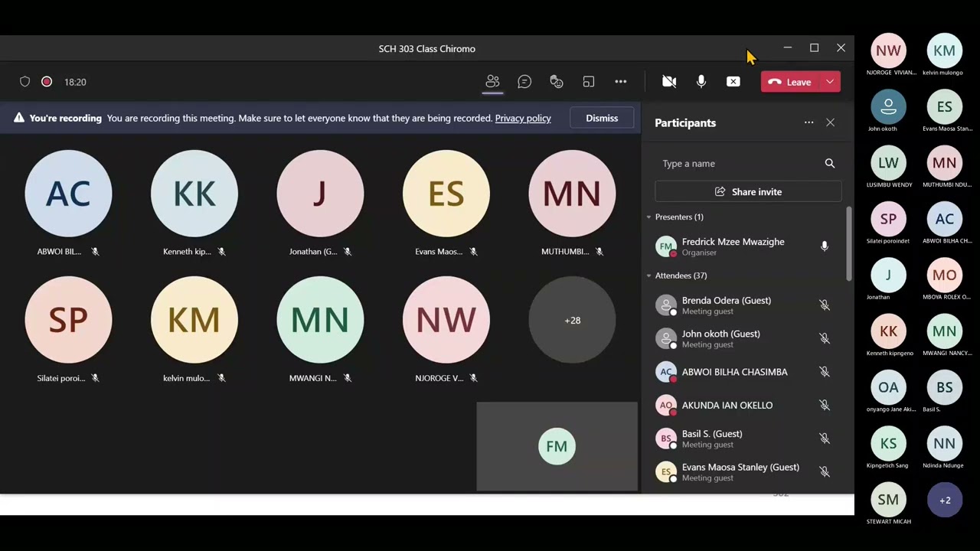
Task: Click Evans Maosa Stanley's muted mic icon
Action: 825,472
